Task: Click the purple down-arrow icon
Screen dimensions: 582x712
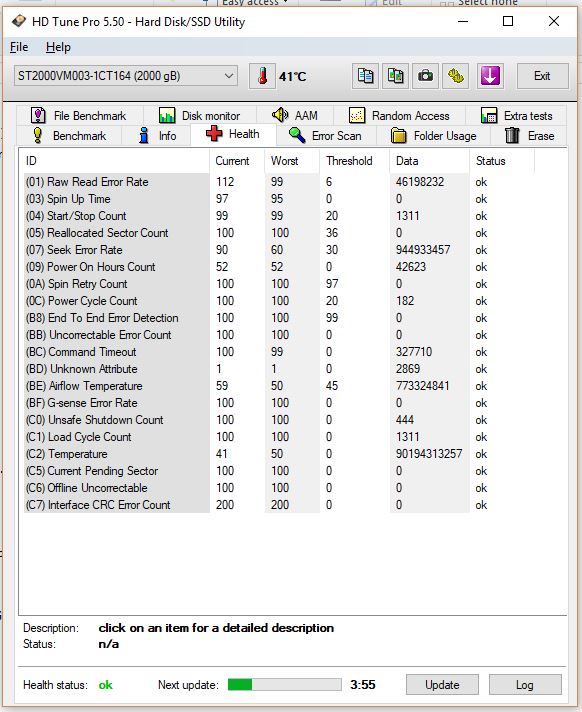Action: 490,76
